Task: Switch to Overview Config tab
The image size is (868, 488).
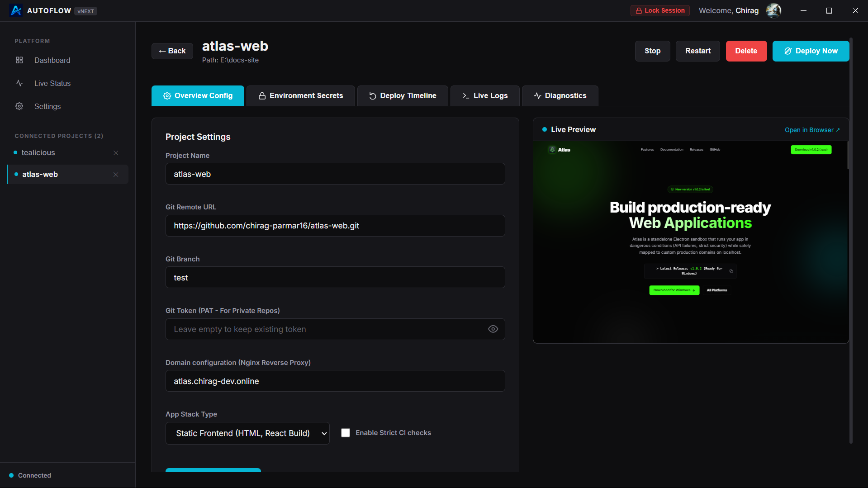Action: click(x=198, y=96)
